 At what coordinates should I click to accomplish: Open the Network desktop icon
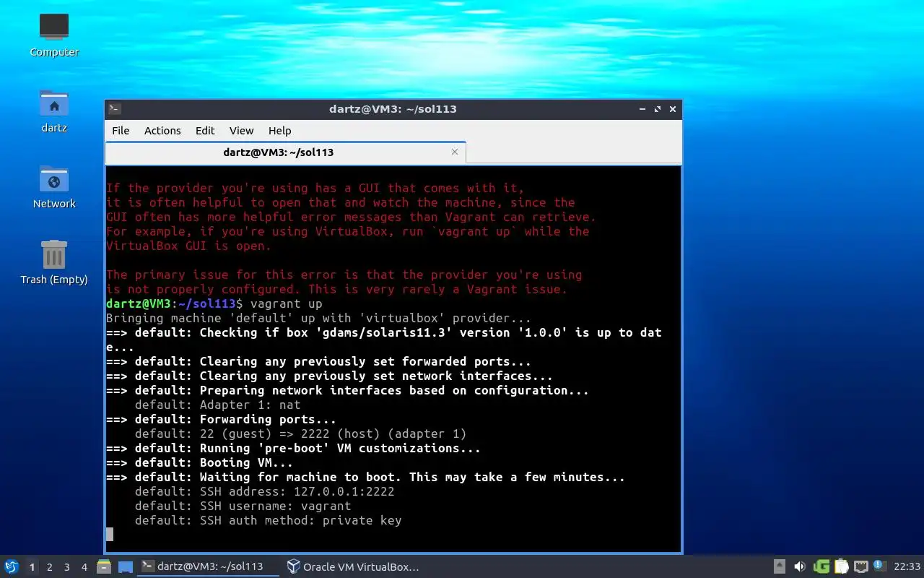pos(54,186)
